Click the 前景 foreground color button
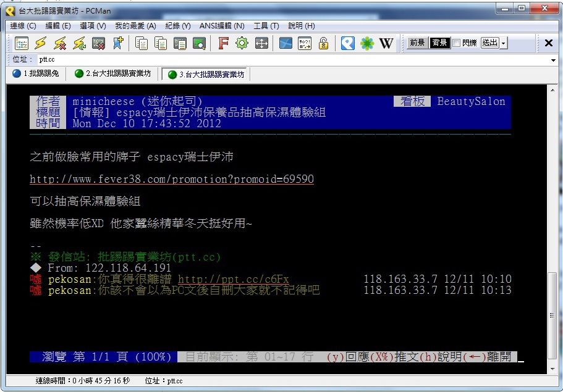 pyautogui.click(x=417, y=43)
